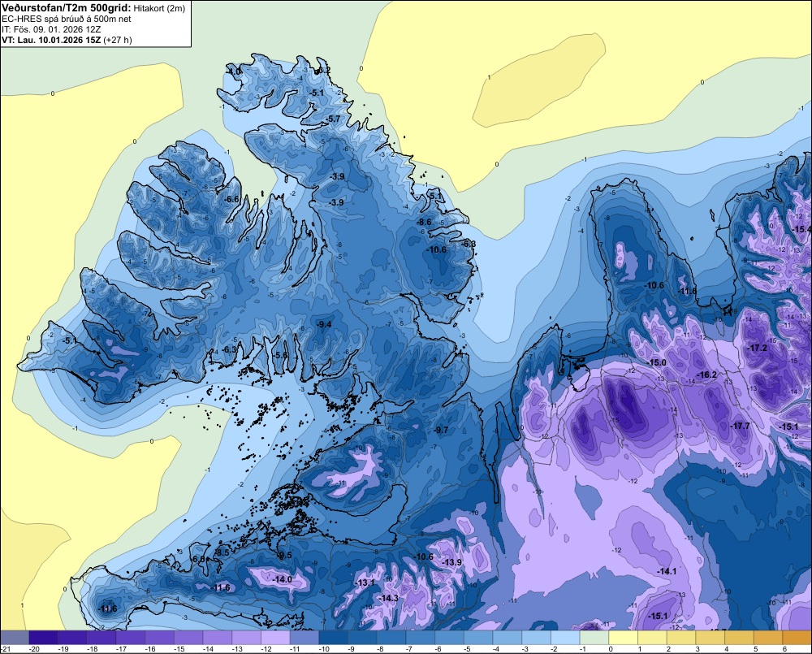812x654 pixels.
Task: Click the '-14.1' temperature value on the map
Action: click(667, 571)
